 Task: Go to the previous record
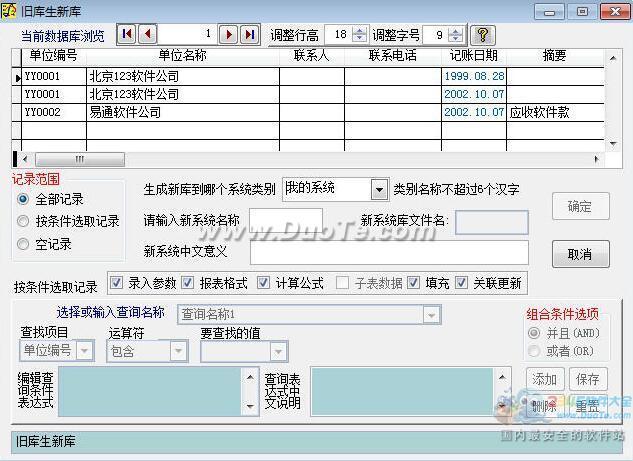pos(147,34)
